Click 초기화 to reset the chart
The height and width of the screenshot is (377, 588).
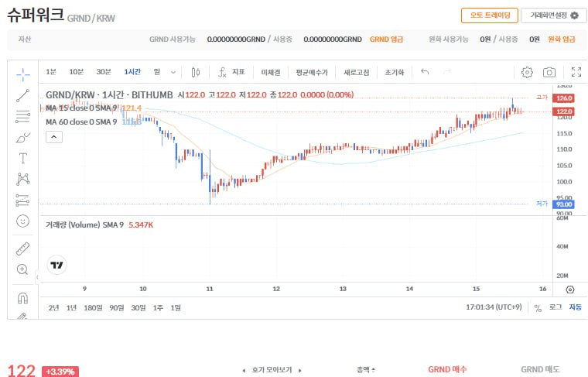(x=394, y=72)
